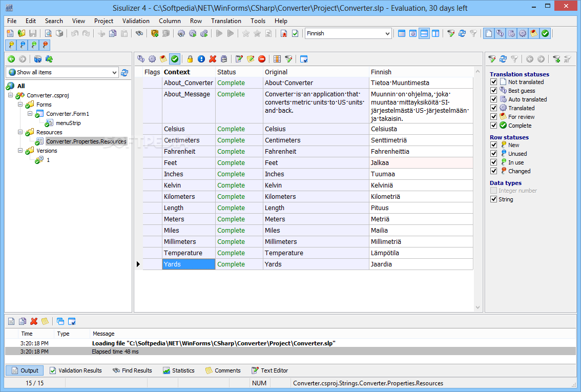Click the yellow padlock lock icon
Image resolution: width=581 pixels, height=392 pixels.
190,59
